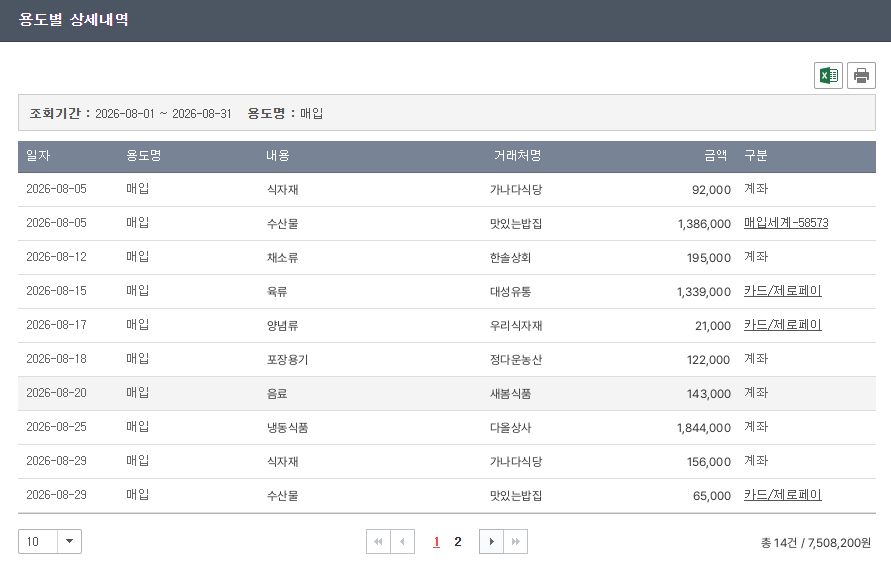This screenshot has width=891, height=566.
Task: Click date 2026-08-25
Action: tap(56, 427)
